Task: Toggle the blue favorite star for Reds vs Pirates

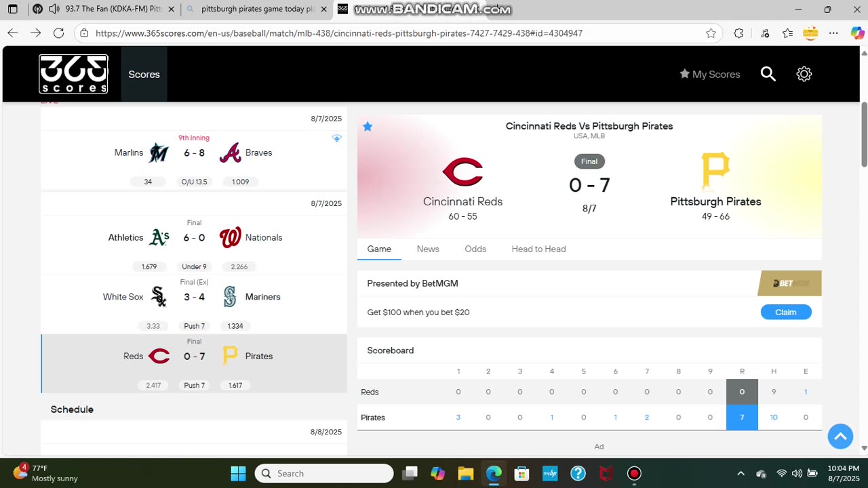Action: pos(368,127)
